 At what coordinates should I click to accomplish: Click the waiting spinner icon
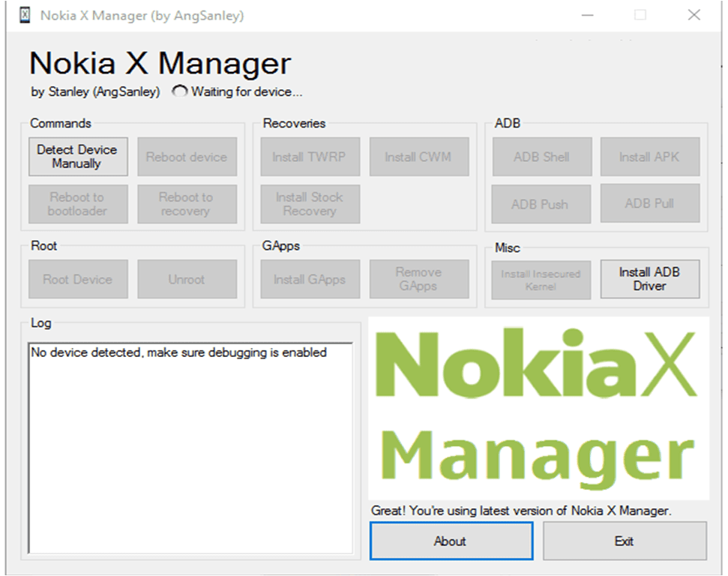[180, 91]
